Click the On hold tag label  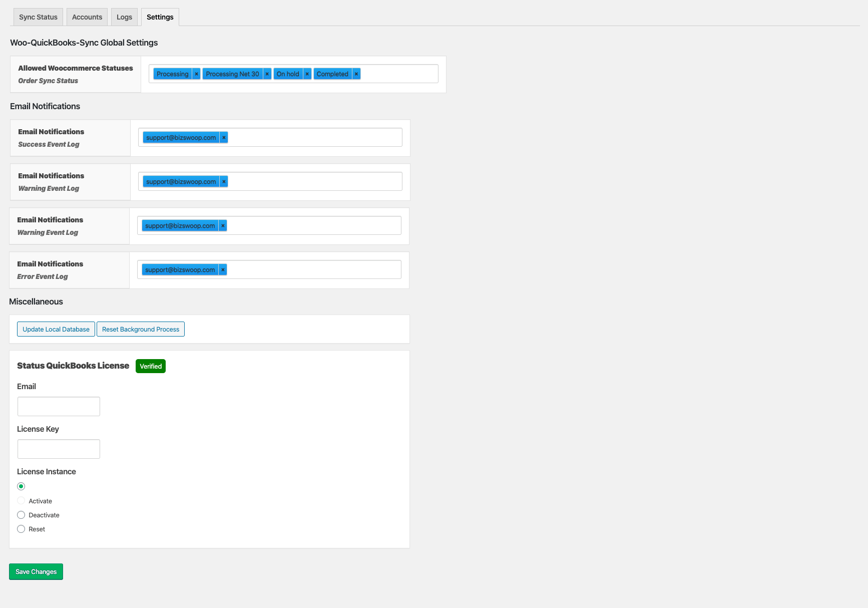[288, 74]
